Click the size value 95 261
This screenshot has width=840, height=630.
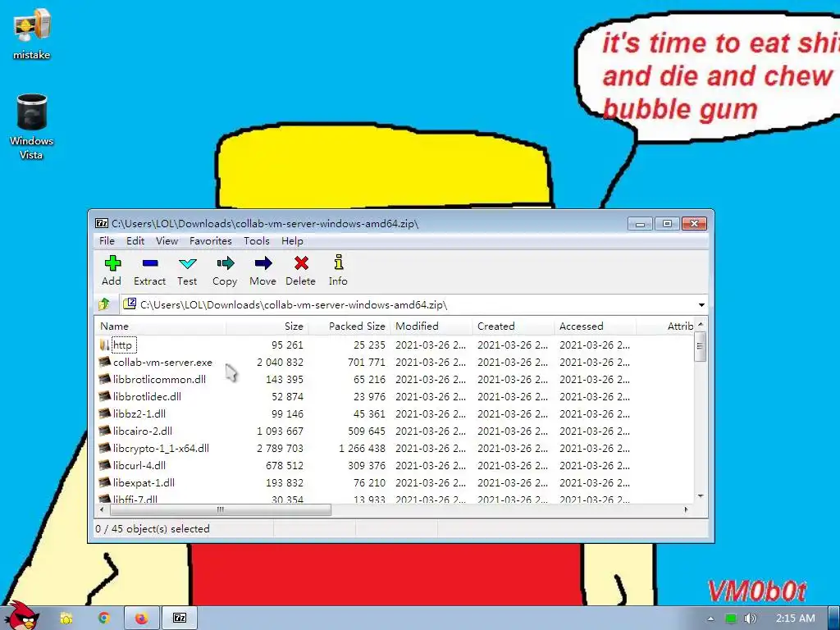[287, 345]
